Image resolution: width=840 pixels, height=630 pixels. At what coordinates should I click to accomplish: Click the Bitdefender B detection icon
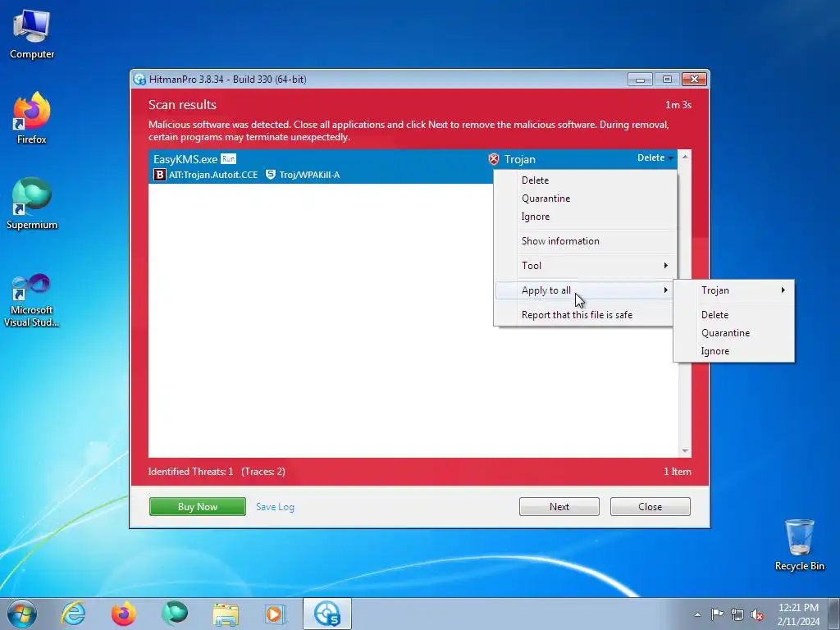coord(159,175)
